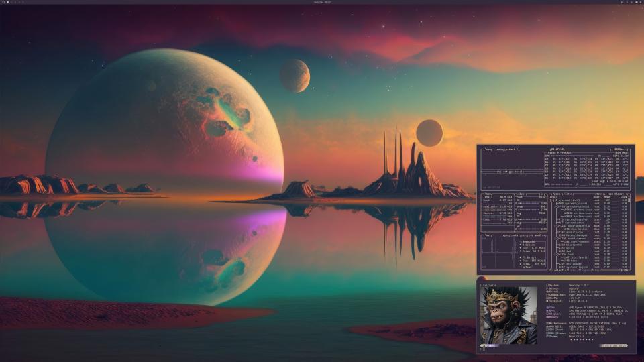The width and height of the screenshot is (644, 362).
Task: Click the Display icon in fastfetch output
Action: coord(547,314)
